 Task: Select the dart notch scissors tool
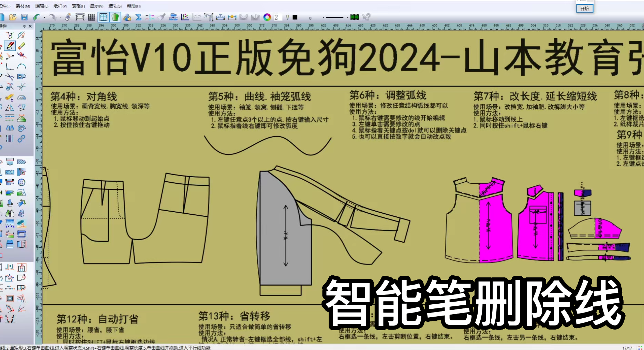10,87
